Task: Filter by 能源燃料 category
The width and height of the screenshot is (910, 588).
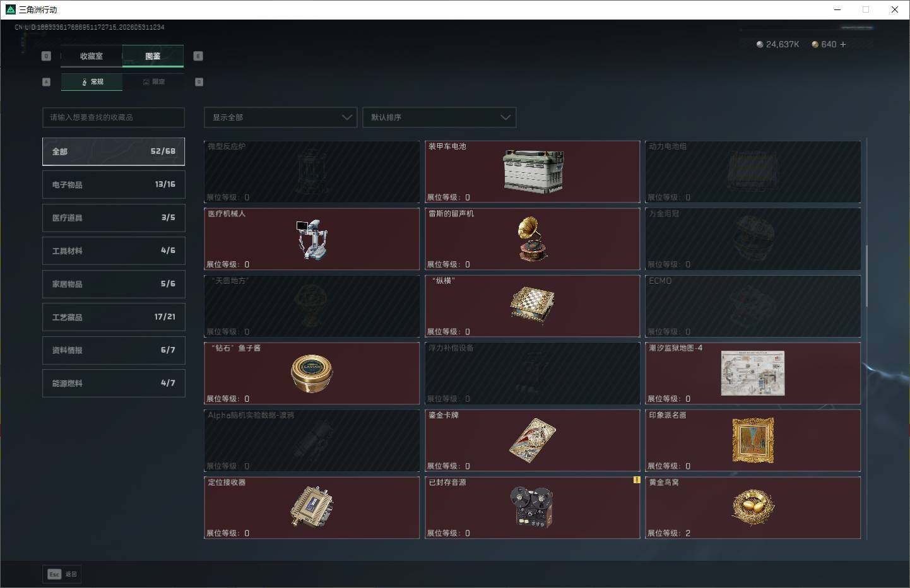Action: click(114, 383)
